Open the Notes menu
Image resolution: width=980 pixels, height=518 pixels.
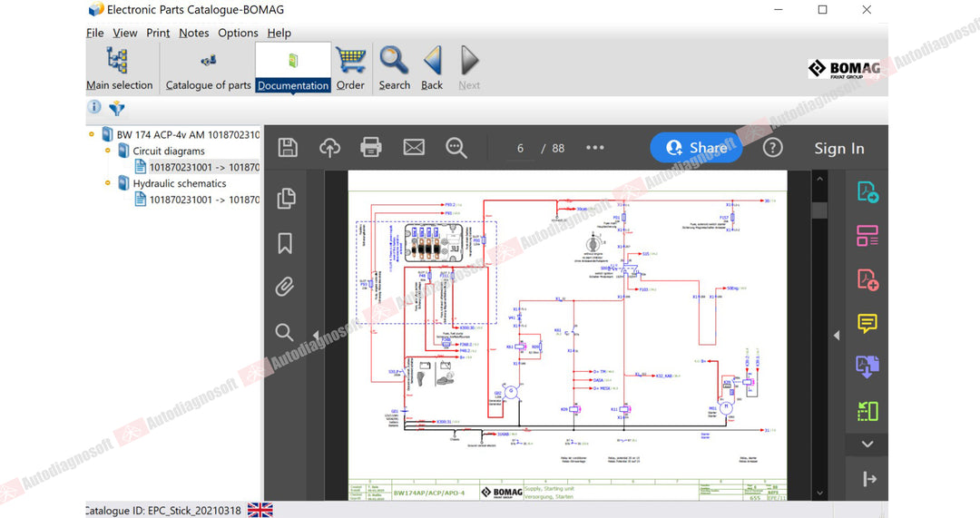(194, 34)
